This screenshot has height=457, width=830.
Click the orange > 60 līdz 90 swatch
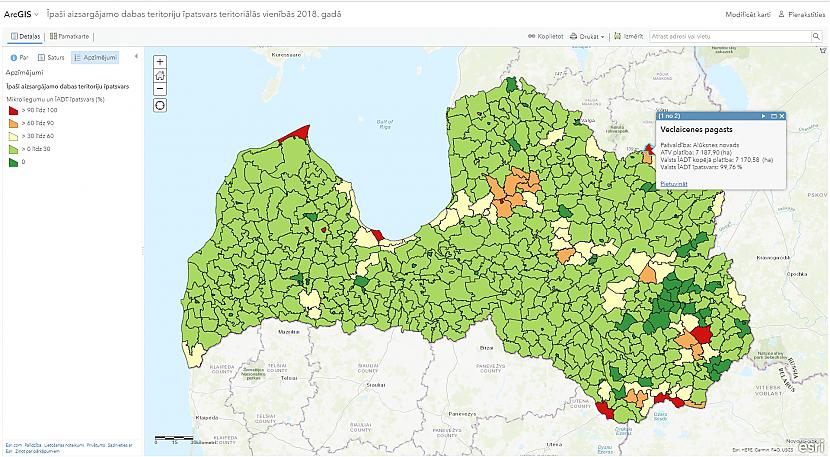click(x=13, y=123)
